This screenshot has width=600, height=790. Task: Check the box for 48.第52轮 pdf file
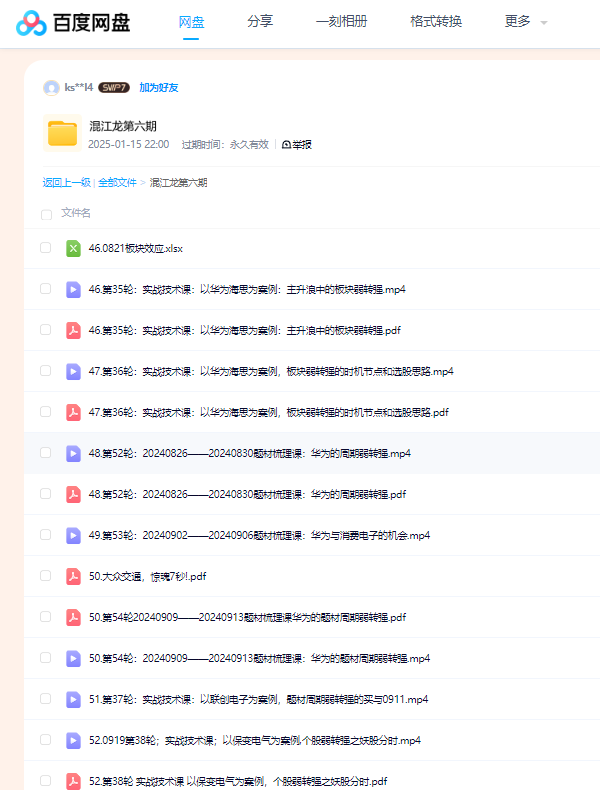tap(45, 493)
